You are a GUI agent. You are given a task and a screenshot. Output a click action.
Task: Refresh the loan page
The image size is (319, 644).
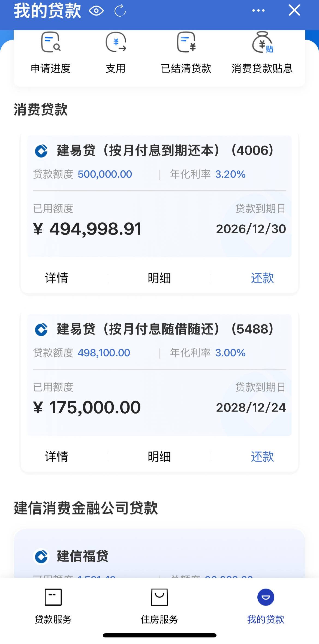[x=120, y=11]
